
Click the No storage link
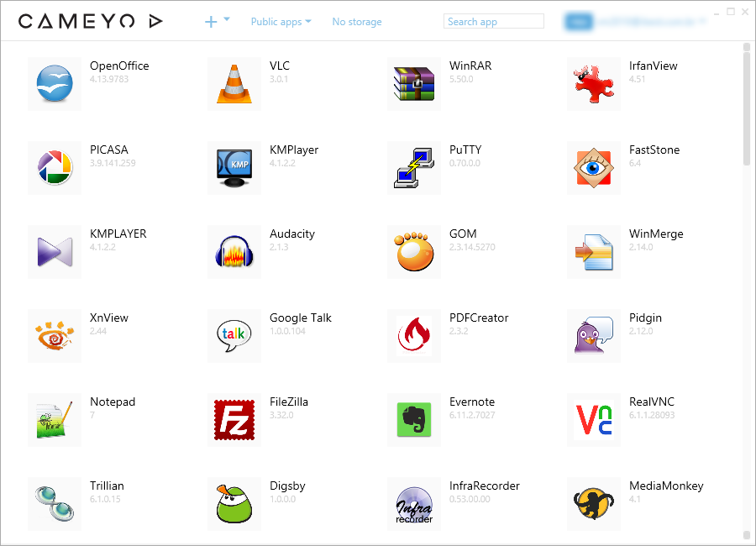[357, 22]
